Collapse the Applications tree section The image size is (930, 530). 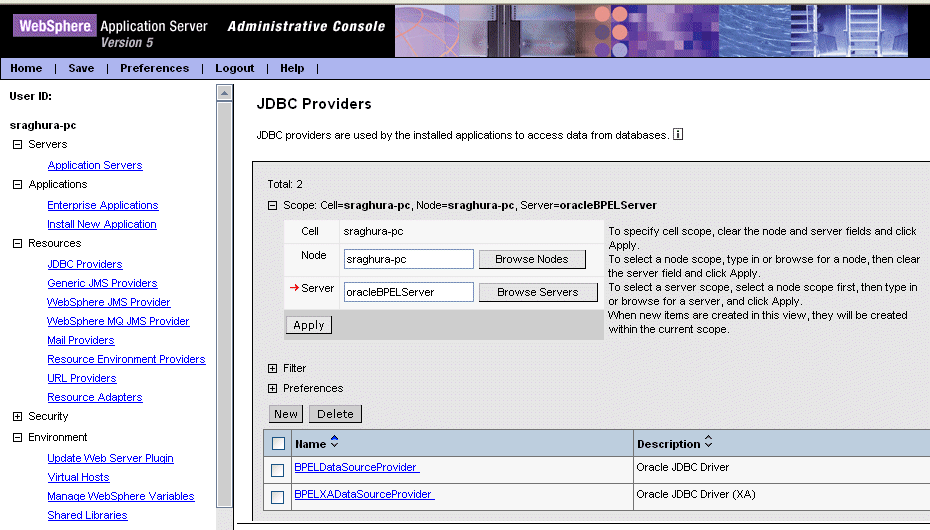coord(17,184)
